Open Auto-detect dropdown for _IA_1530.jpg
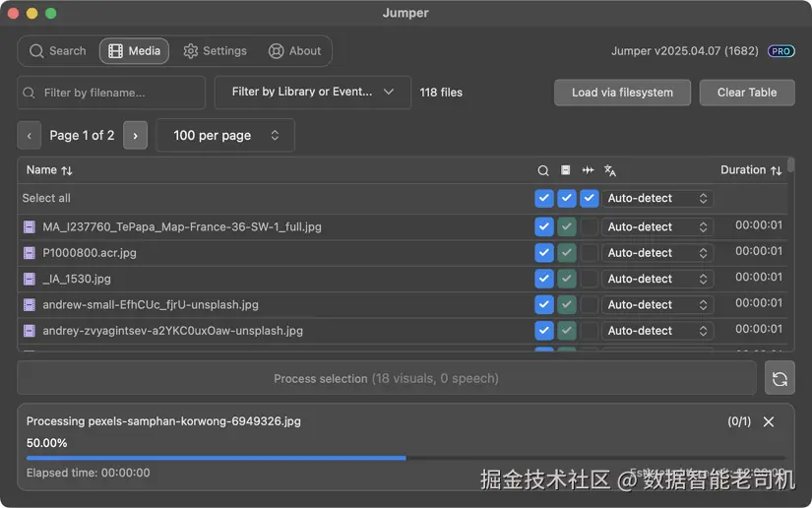The width and height of the screenshot is (812, 508). [657, 279]
